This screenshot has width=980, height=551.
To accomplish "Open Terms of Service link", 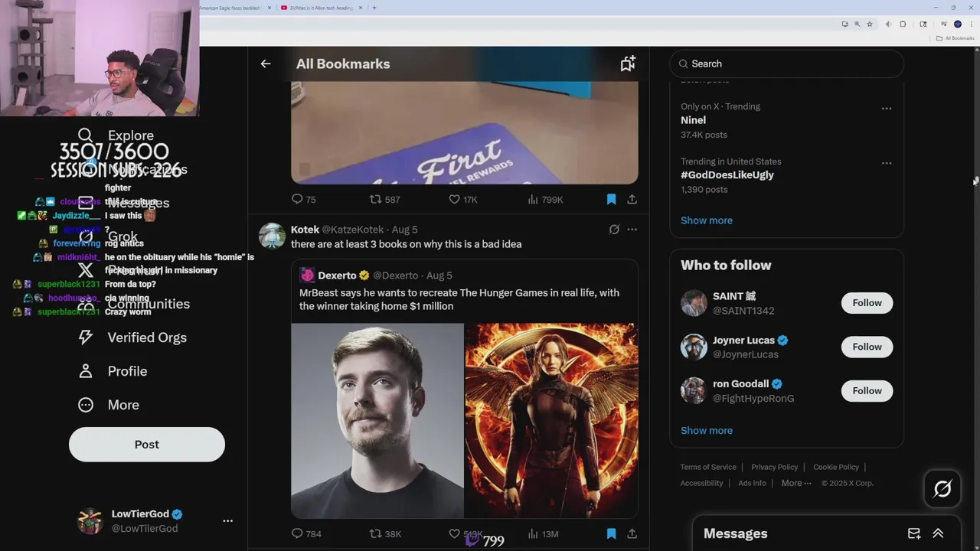I will (708, 467).
